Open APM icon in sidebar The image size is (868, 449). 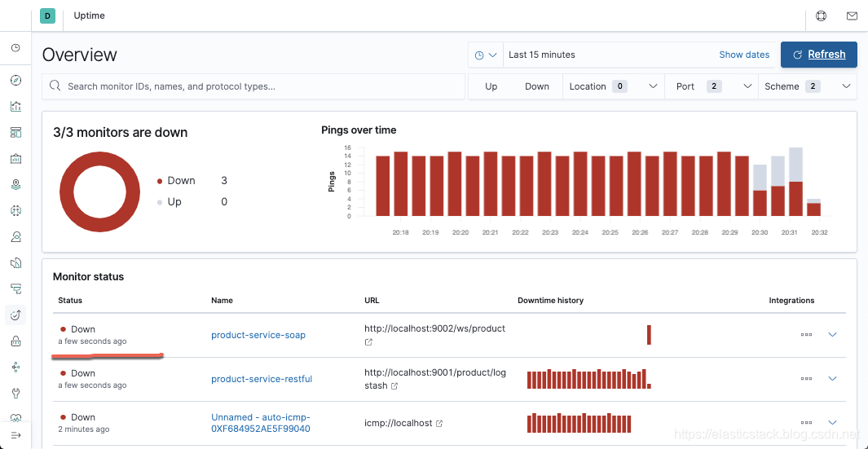15,288
